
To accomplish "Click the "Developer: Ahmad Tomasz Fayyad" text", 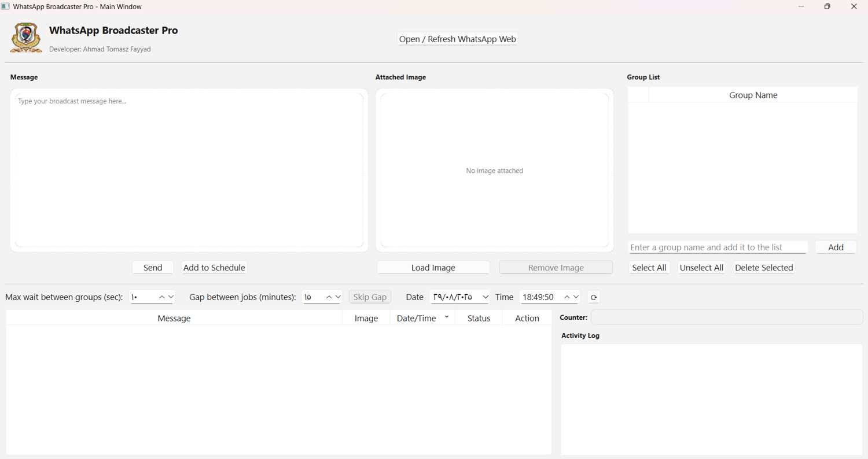I will click(x=100, y=49).
